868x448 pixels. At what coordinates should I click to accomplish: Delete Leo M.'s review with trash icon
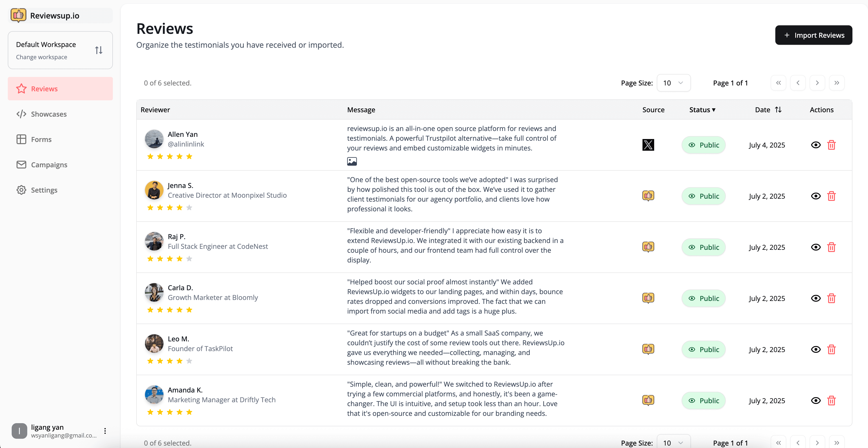tap(831, 349)
